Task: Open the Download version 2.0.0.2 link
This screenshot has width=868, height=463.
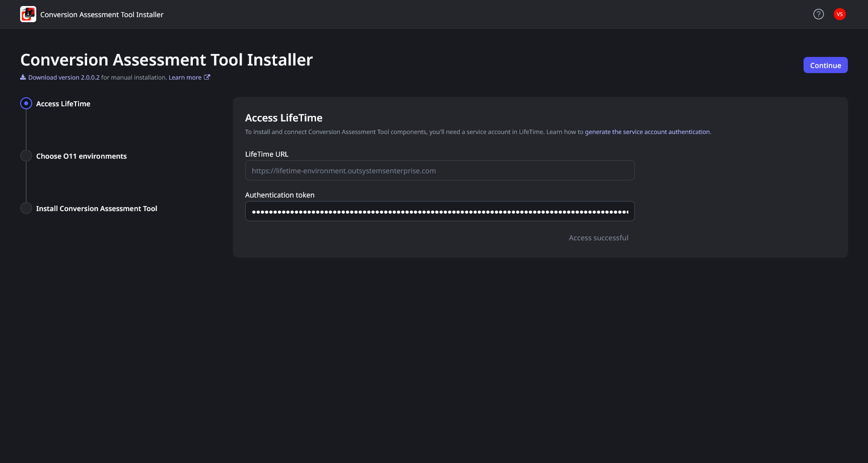Action: click(63, 77)
